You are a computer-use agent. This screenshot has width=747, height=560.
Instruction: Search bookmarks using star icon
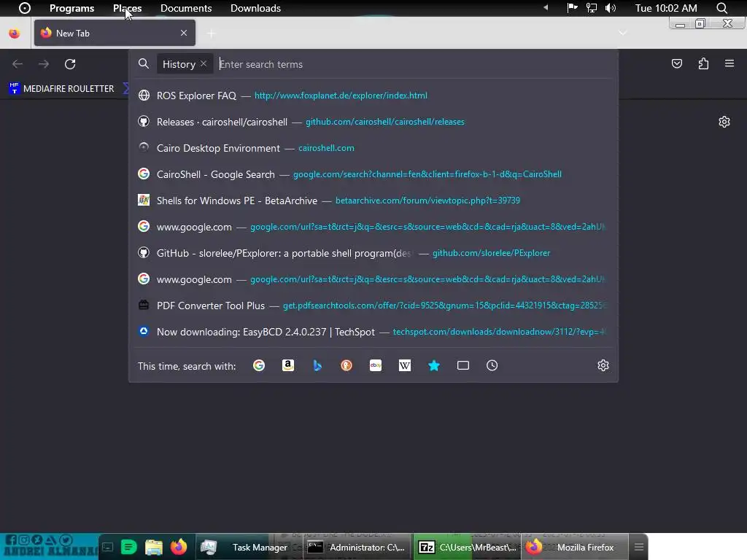[x=434, y=365]
